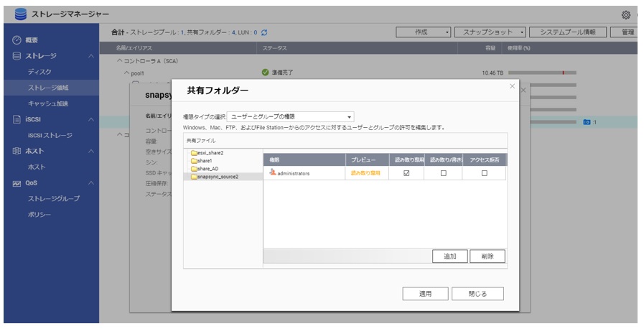Open the スナップショット dropdown button
This screenshot has width=644, height=329.
click(x=493, y=32)
